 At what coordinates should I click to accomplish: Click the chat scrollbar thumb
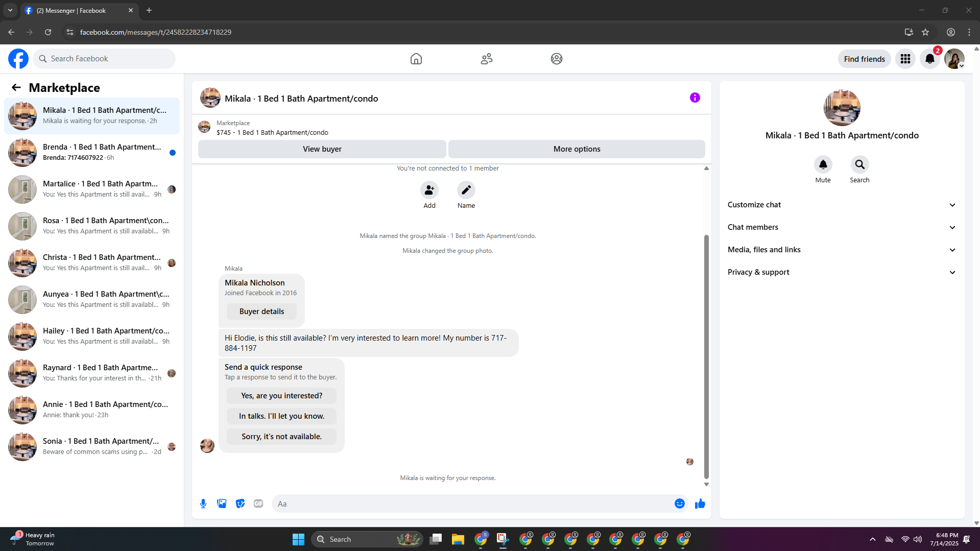point(706,356)
